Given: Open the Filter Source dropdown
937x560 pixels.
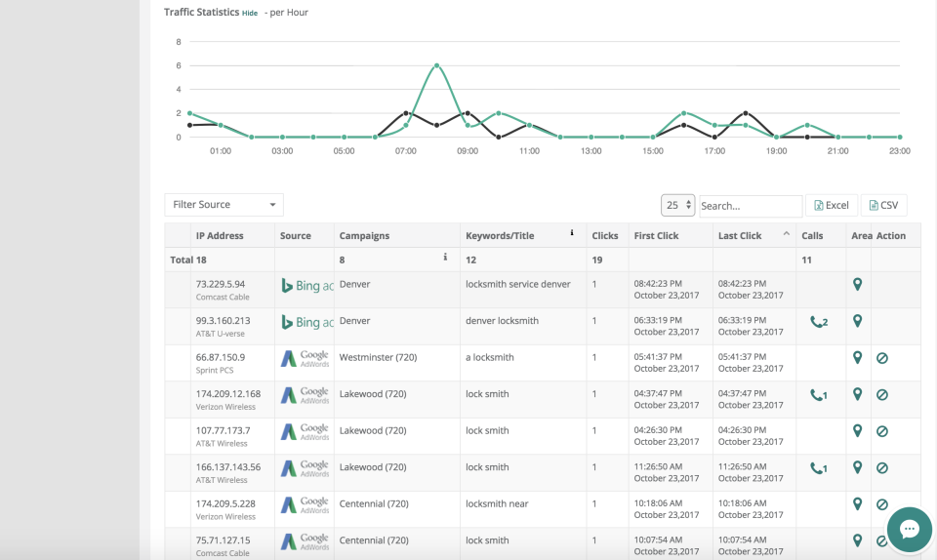Looking at the screenshot, I should point(224,205).
